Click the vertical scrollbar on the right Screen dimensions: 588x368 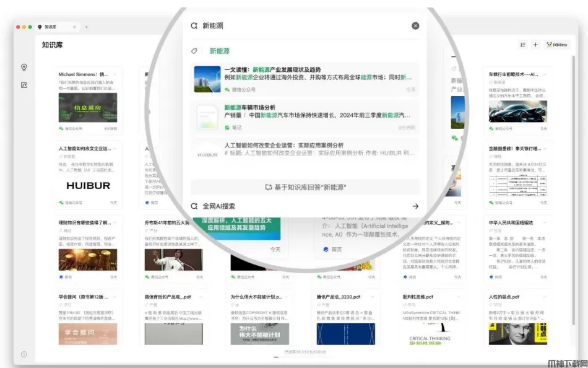pos(573,190)
